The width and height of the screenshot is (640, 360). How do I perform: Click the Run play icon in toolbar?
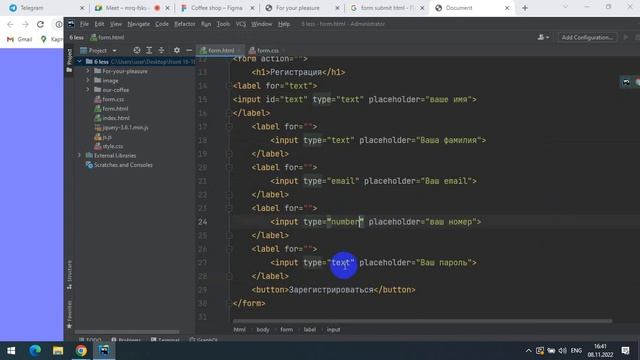[626, 37]
